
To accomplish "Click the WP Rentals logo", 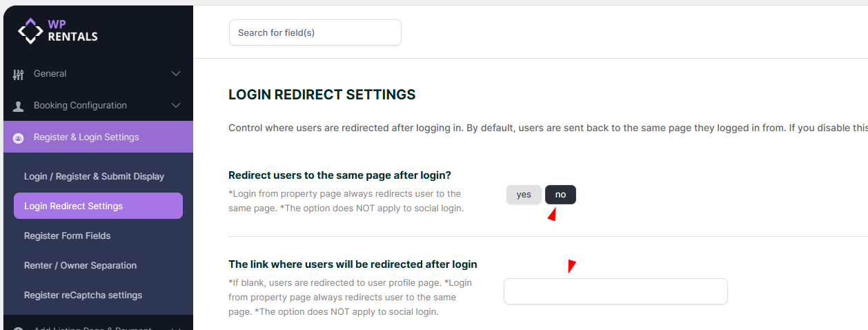I will coord(58,30).
